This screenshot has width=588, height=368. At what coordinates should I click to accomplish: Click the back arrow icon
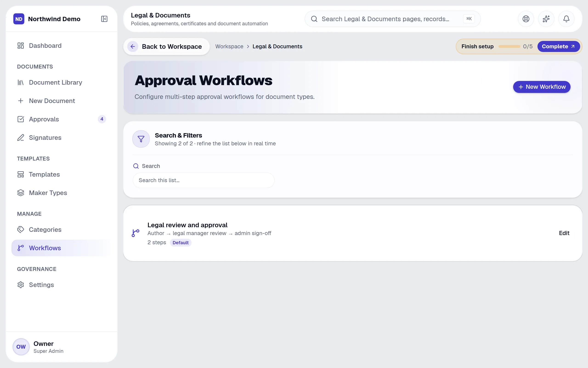click(133, 46)
